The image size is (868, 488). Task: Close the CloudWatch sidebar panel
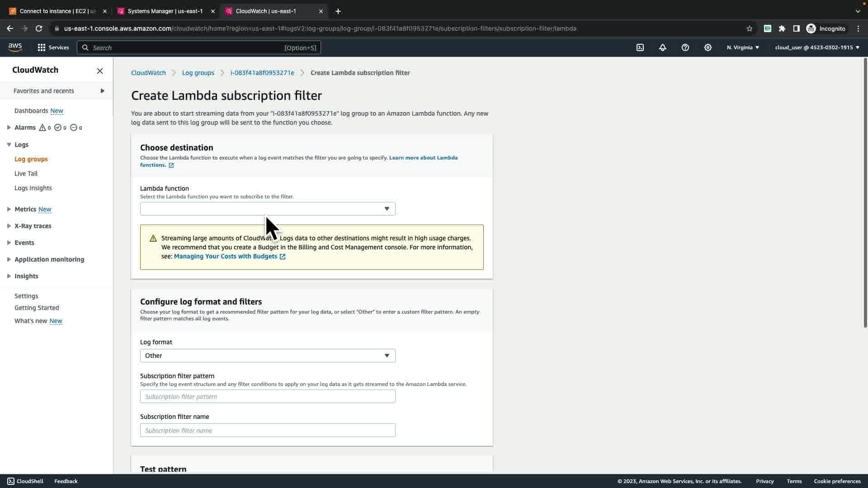coord(100,71)
